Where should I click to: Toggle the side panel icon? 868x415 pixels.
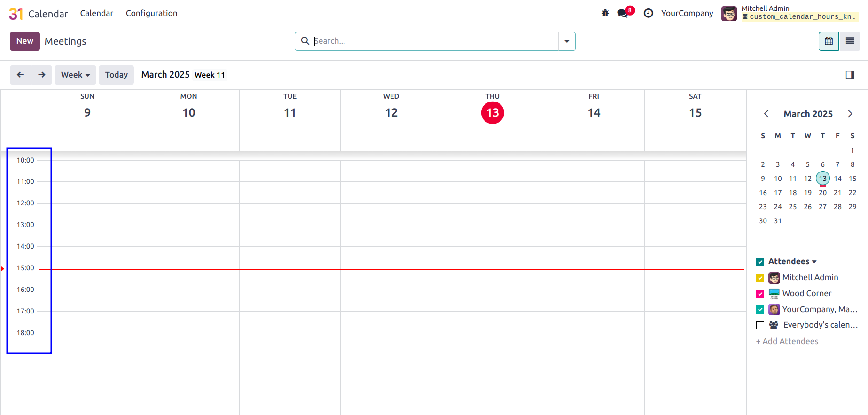point(850,75)
